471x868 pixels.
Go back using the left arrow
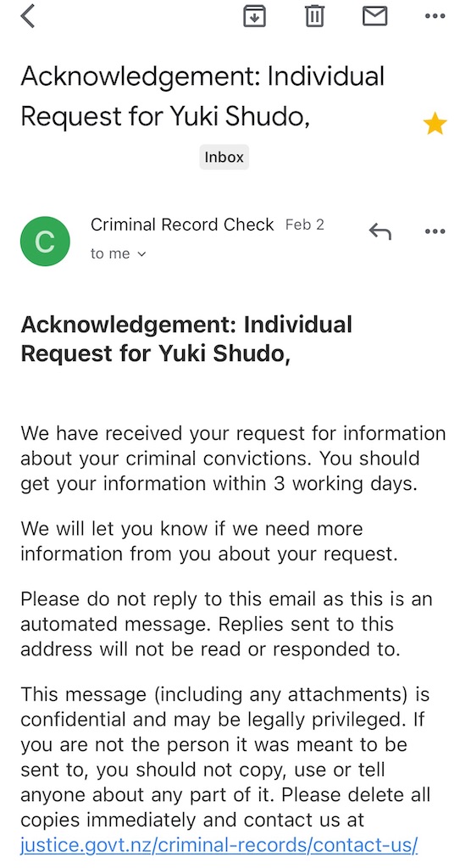[x=28, y=15]
